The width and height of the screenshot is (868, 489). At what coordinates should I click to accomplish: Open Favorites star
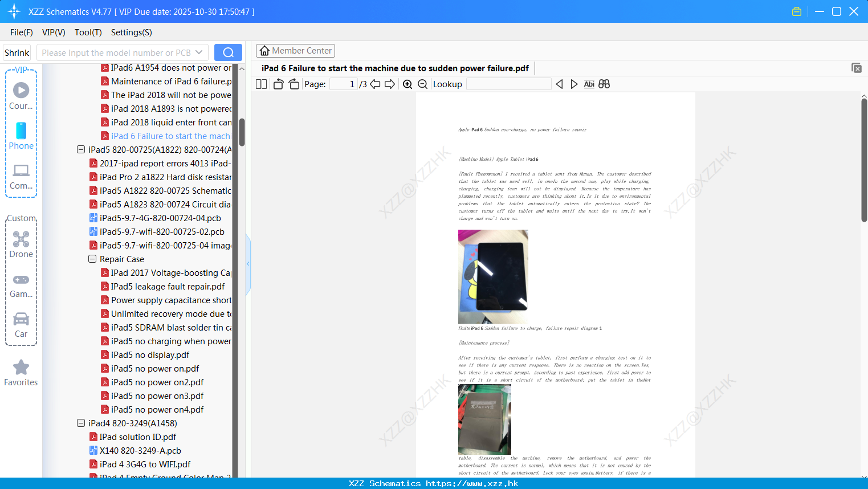tap(21, 373)
